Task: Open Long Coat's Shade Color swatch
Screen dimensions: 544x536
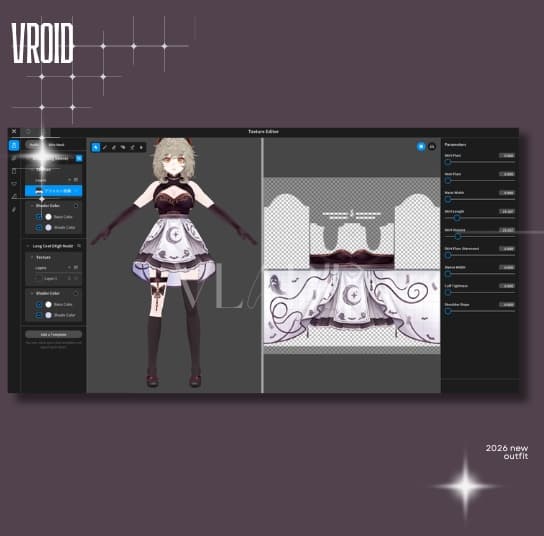Action: pos(49,315)
